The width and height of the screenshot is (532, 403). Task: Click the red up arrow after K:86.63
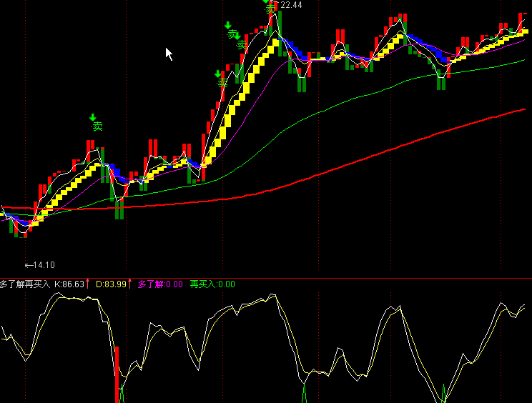tap(88, 284)
